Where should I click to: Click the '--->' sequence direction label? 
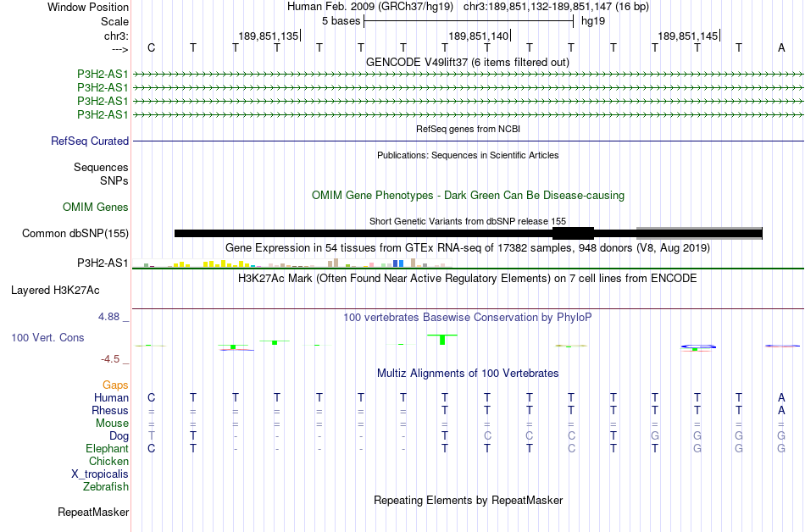coord(119,49)
